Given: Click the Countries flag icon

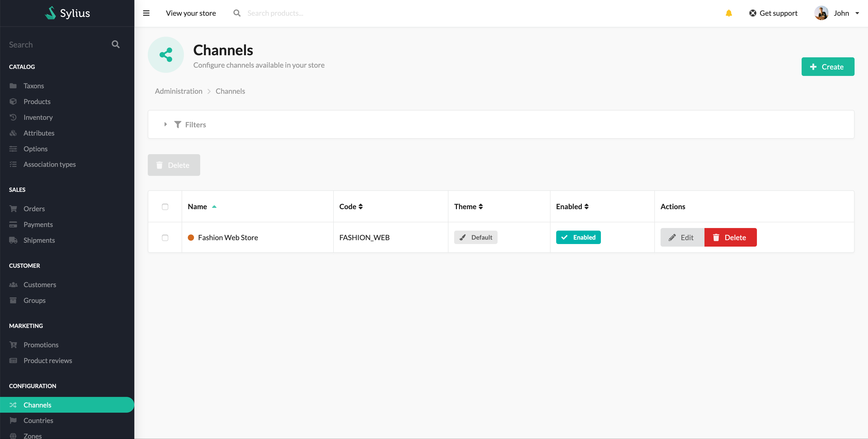Looking at the screenshot, I should 13,420.
